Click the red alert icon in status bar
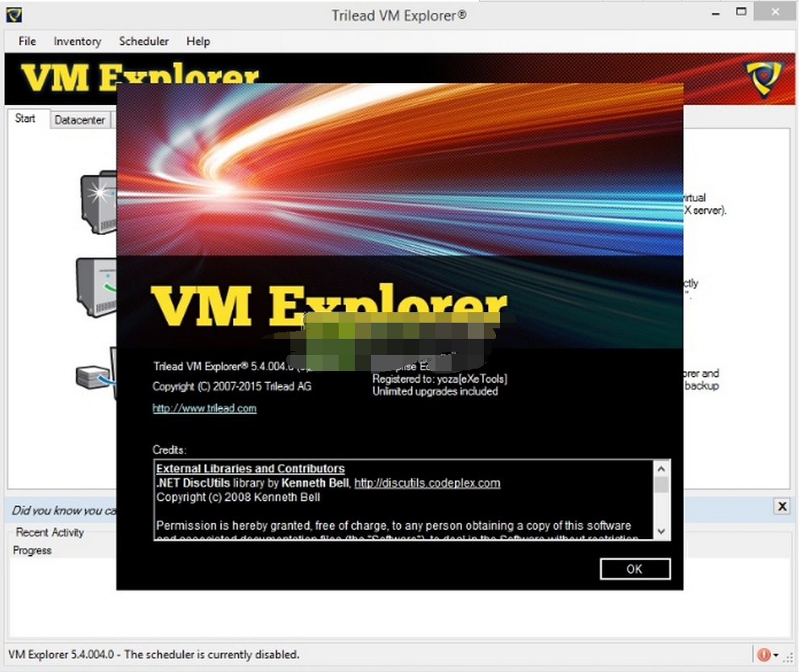800x672 pixels. click(x=764, y=654)
